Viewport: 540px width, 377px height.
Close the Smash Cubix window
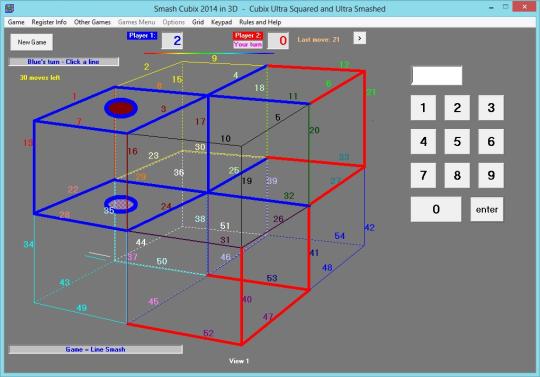(x=524, y=7)
